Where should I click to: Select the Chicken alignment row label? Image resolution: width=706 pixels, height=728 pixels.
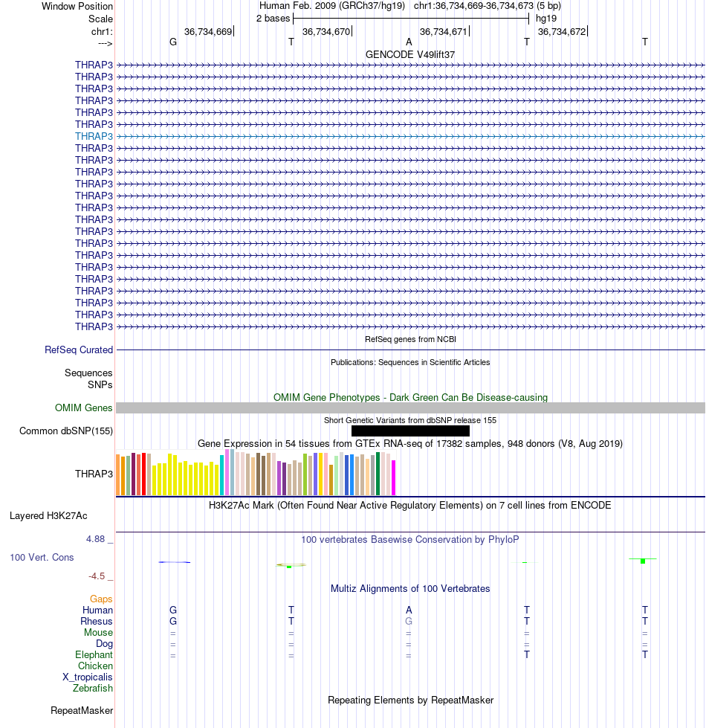tap(96, 666)
